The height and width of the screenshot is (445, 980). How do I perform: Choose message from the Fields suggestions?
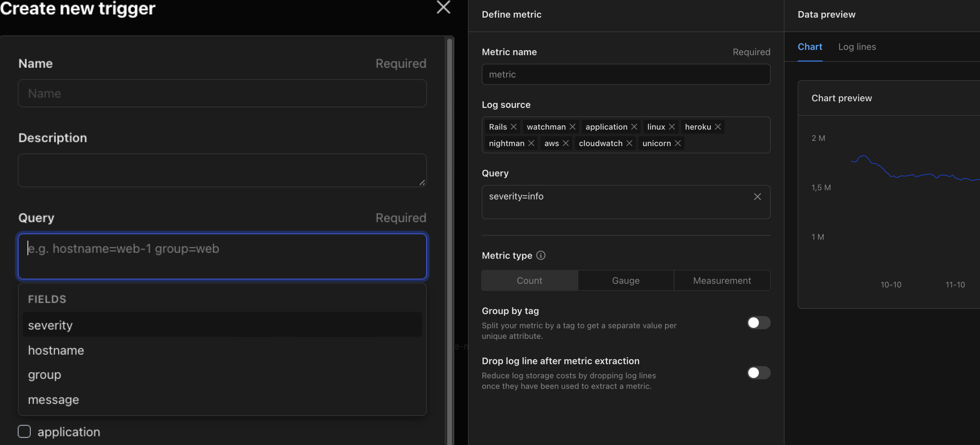coord(222,399)
